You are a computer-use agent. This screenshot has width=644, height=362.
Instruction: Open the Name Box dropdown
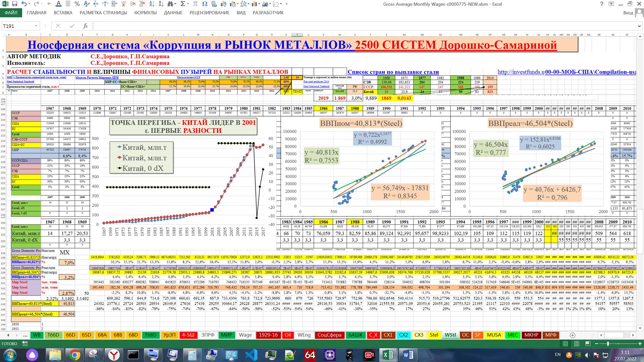click(36, 26)
